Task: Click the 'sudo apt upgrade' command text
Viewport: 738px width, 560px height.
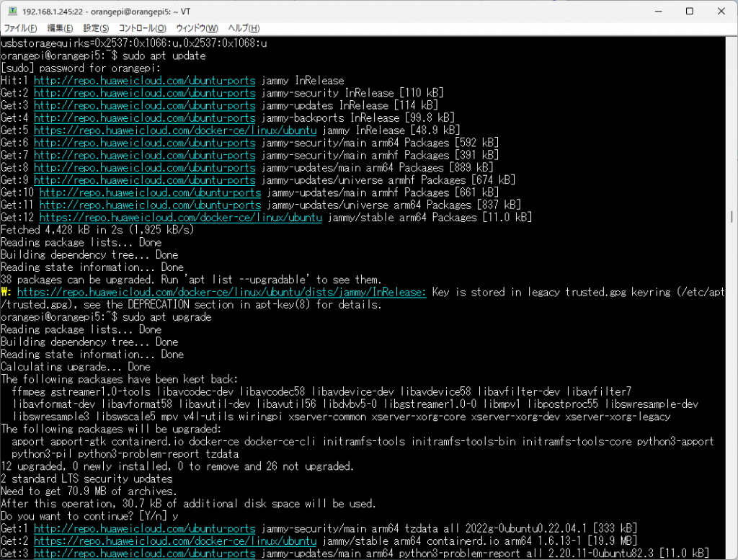Action: 167,317
